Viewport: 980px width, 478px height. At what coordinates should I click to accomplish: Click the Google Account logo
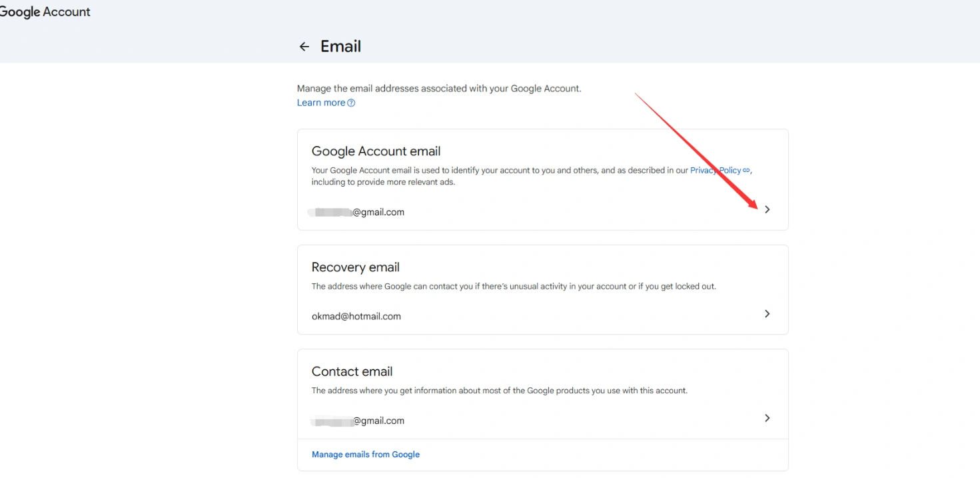coord(45,12)
